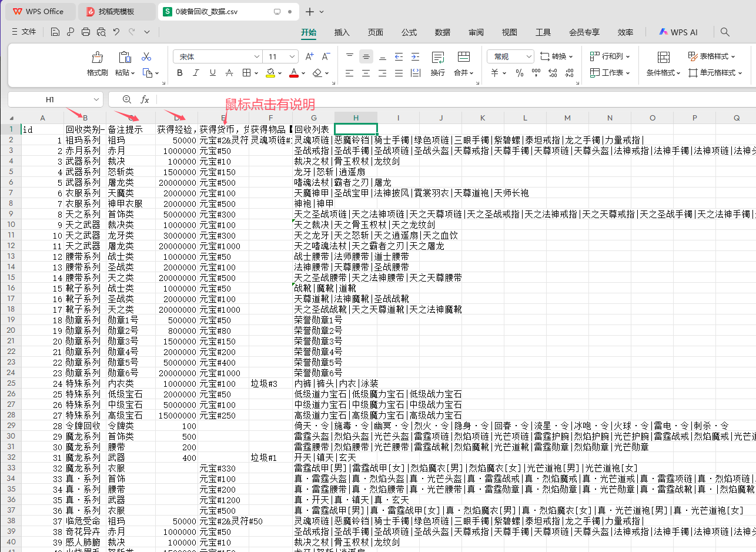Expand the Worksheet (工作表) menu
This screenshot has height=552, width=756.
610,73
